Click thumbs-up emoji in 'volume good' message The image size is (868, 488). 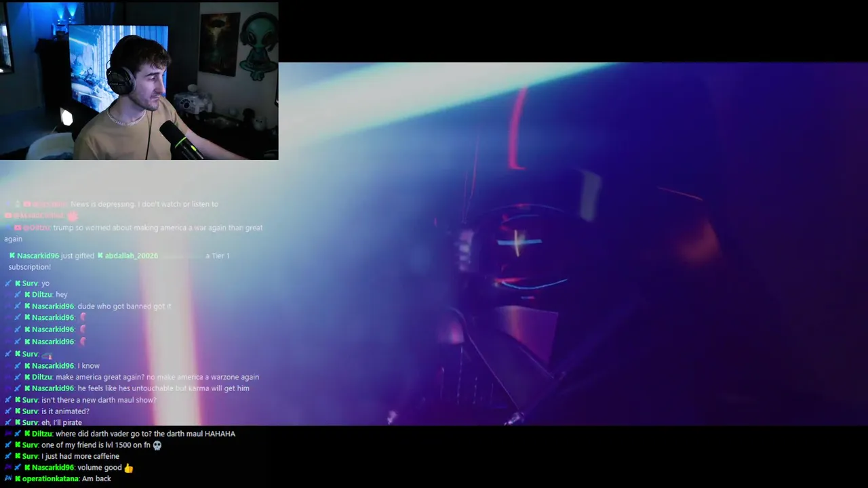point(129,468)
